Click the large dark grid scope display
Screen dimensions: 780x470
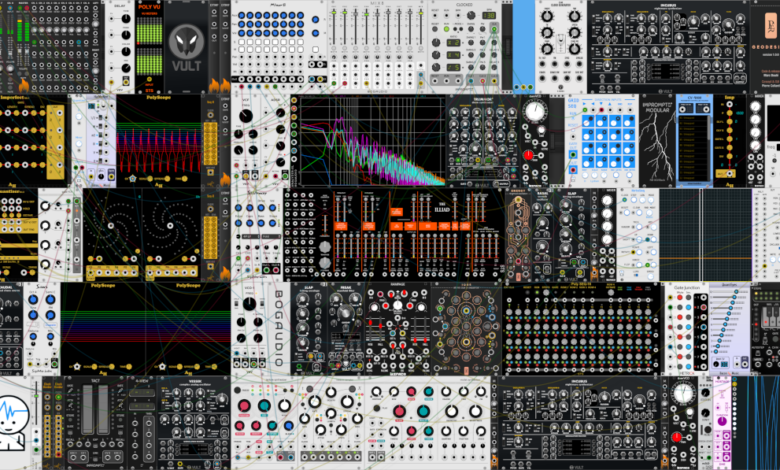pos(705,235)
